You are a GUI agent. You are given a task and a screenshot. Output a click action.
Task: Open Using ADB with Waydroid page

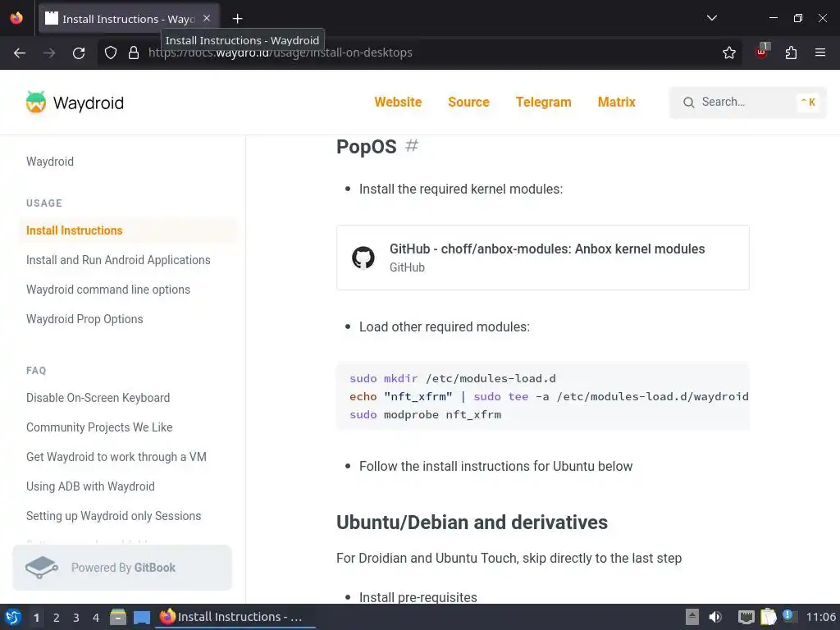click(90, 486)
